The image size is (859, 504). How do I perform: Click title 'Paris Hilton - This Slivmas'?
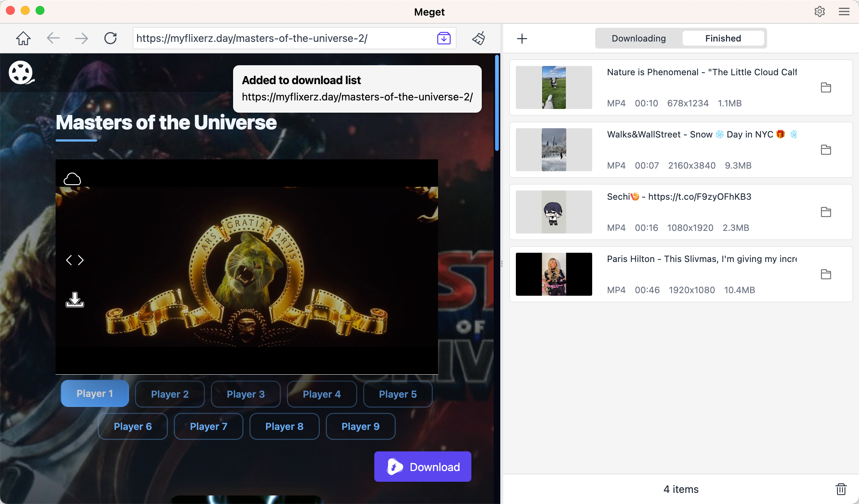tap(702, 259)
